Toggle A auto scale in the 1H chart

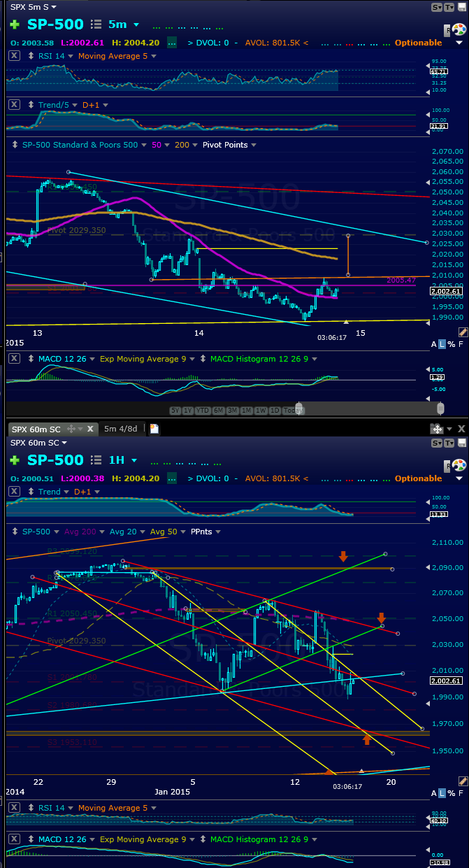tap(434, 792)
